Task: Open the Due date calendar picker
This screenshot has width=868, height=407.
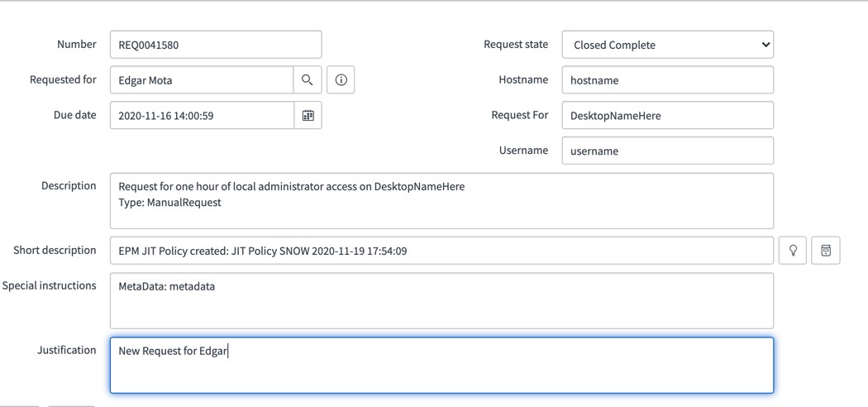Action: tap(308, 116)
